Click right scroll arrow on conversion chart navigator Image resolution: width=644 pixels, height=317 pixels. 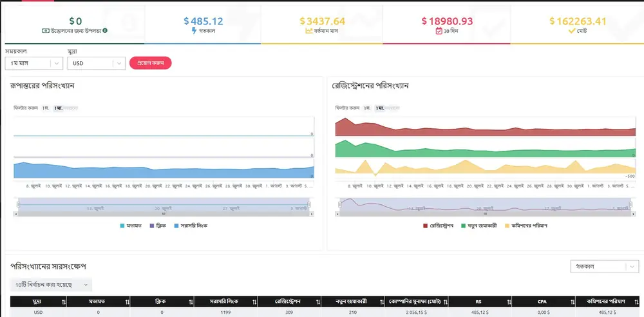pyautogui.click(x=312, y=214)
